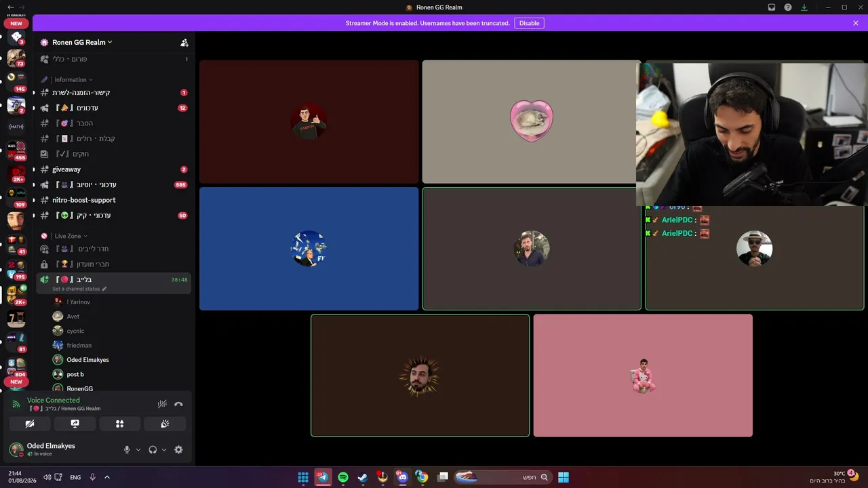The height and width of the screenshot is (488, 868).
Task: Open the MATH server
Action: [x=16, y=126]
